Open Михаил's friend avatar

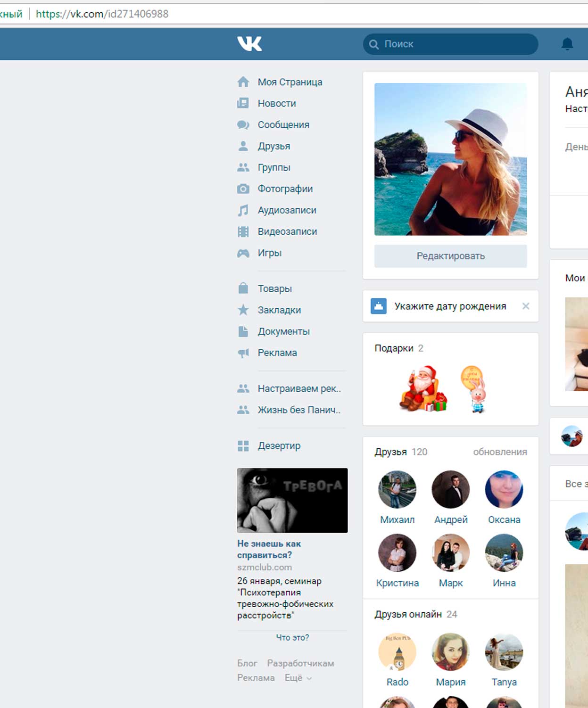click(397, 489)
